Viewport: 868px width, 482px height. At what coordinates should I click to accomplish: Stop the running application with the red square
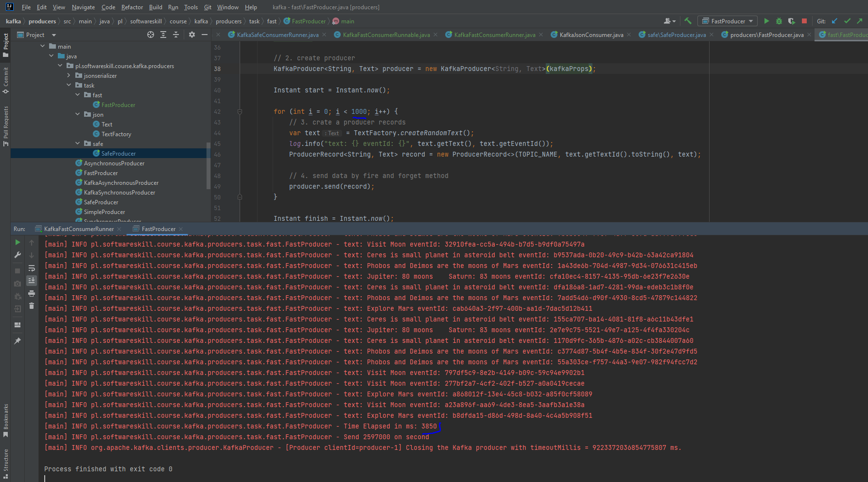[804, 21]
